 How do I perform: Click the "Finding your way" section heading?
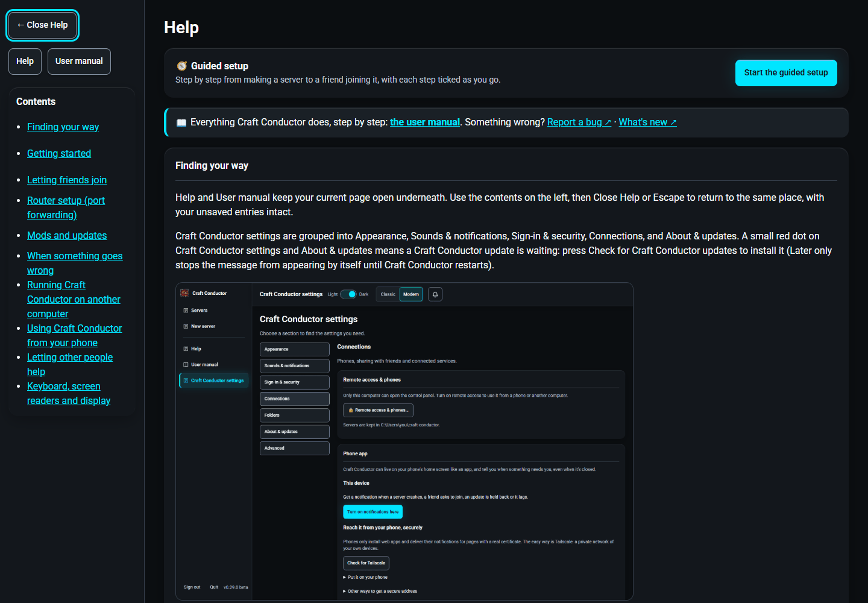212,166
